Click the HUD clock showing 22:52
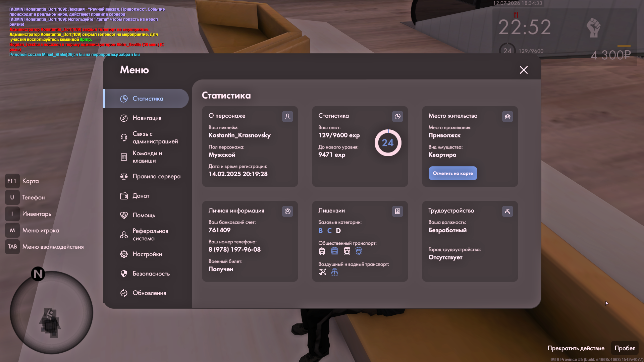The width and height of the screenshot is (644, 362). point(525,27)
